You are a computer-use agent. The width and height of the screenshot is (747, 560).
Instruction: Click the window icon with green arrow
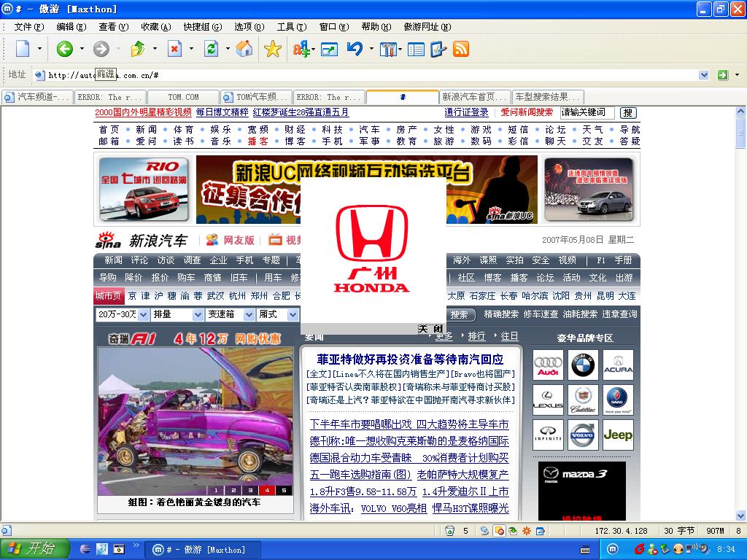click(329, 49)
